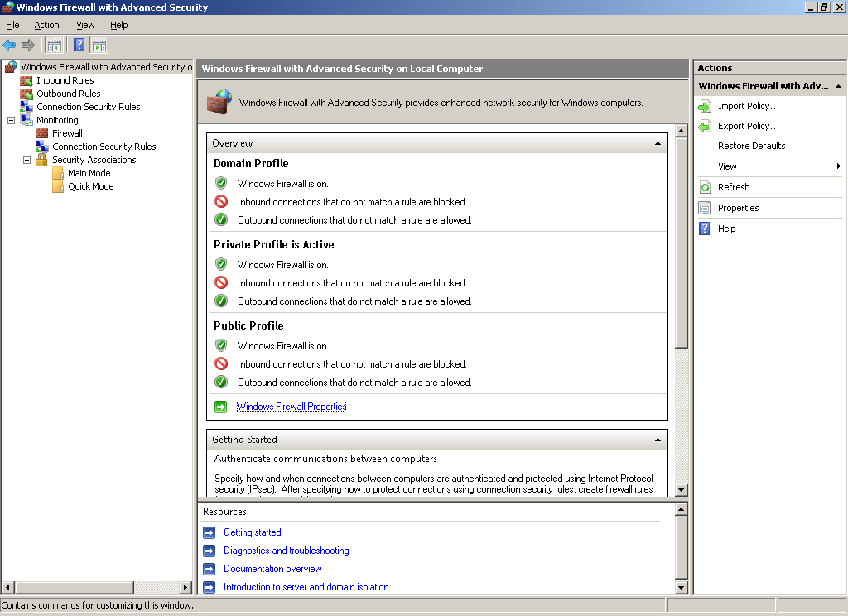848x616 pixels.
Task: Click the Back arrow toolbar icon
Action: 9,46
